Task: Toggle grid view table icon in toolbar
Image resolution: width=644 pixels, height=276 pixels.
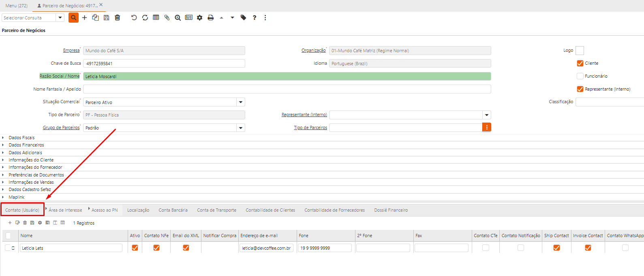Action: pyautogui.click(x=156, y=18)
